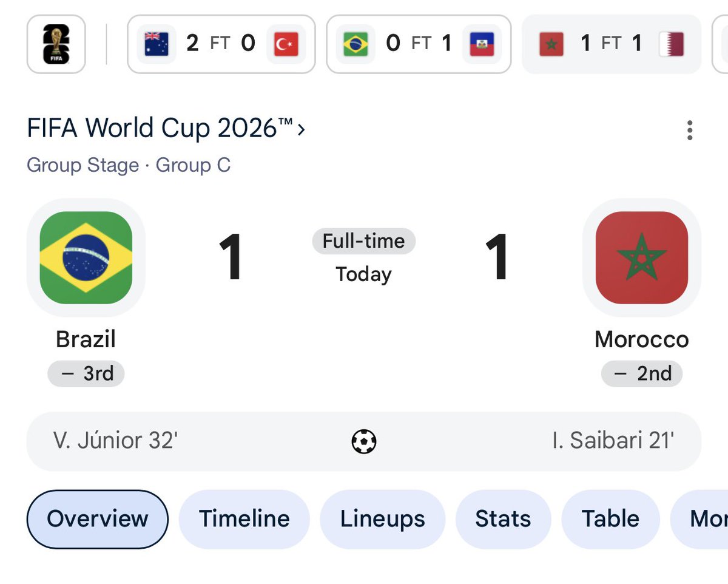Open the FIFA World Cup trophy logo chip
The image size is (728, 584).
pyautogui.click(x=56, y=44)
